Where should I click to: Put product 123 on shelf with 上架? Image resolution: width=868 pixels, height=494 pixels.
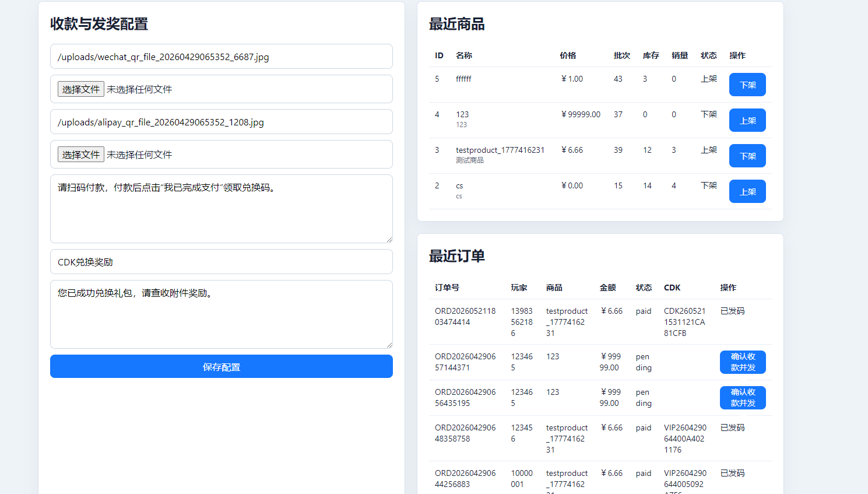coord(747,120)
